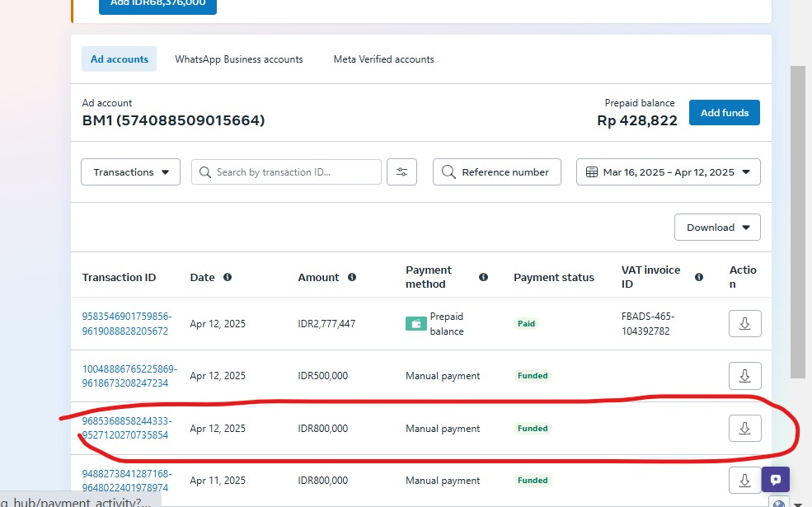Download the IDR2,777,447 transaction receipt

click(x=744, y=324)
